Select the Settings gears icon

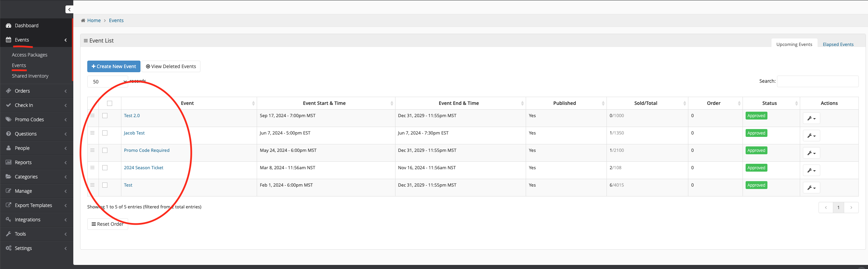(9, 248)
